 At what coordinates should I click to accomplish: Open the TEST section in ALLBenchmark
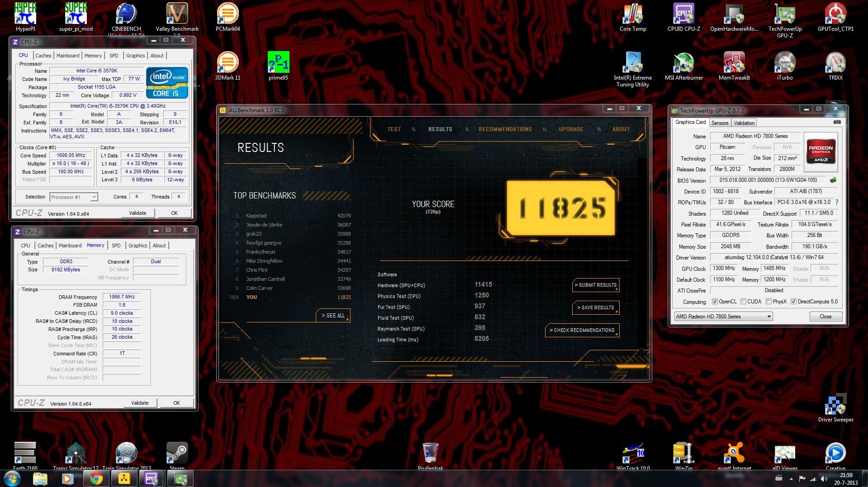[x=394, y=129]
